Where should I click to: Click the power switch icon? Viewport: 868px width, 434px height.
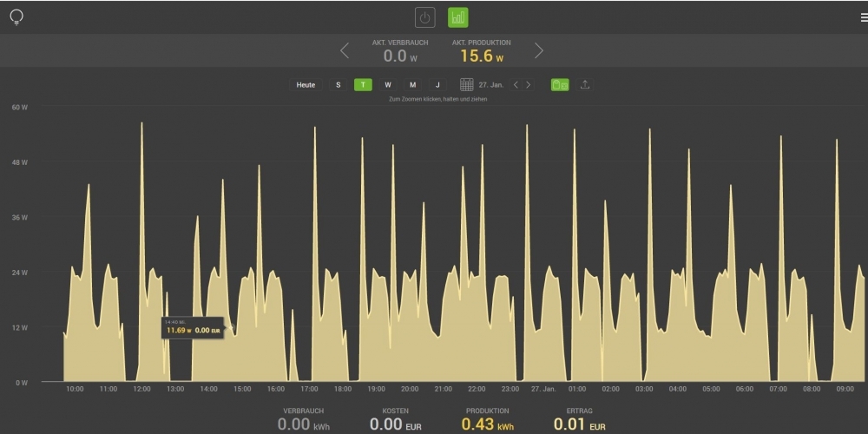click(x=424, y=17)
